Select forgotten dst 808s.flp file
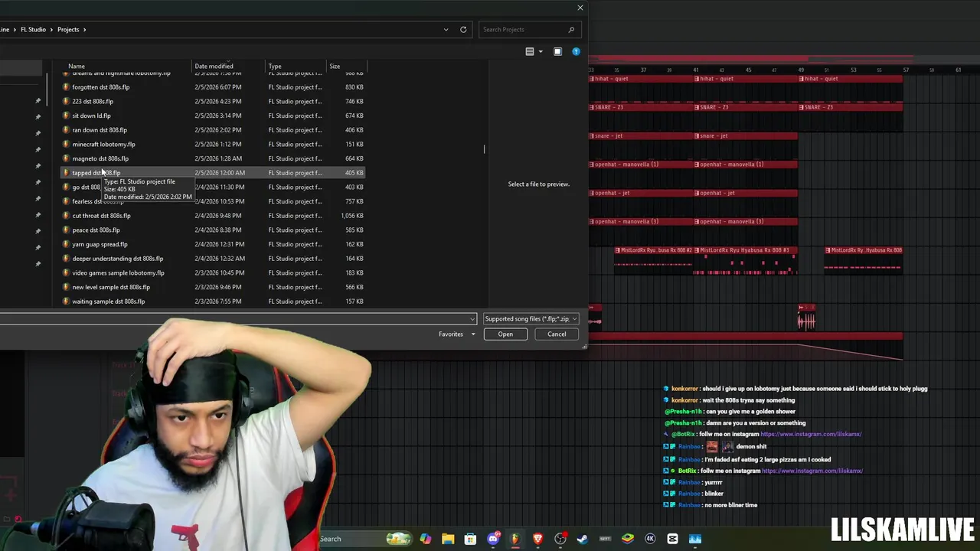 coord(212,86)
